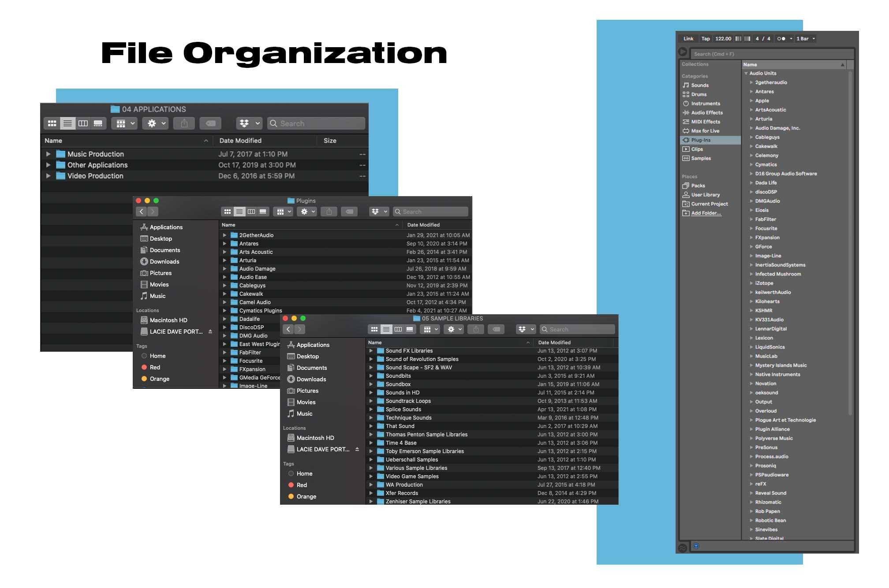Image resolution: width=889 pixels, height=588 pixels.
Task: Switch 04 APPLICATIONS window to icon view
Action: [52, 123]
